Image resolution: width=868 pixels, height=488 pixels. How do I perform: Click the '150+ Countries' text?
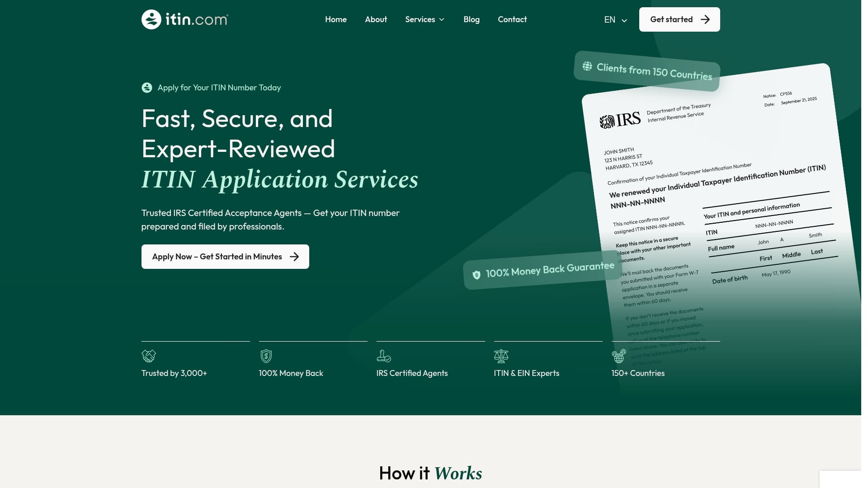(637, 373)
